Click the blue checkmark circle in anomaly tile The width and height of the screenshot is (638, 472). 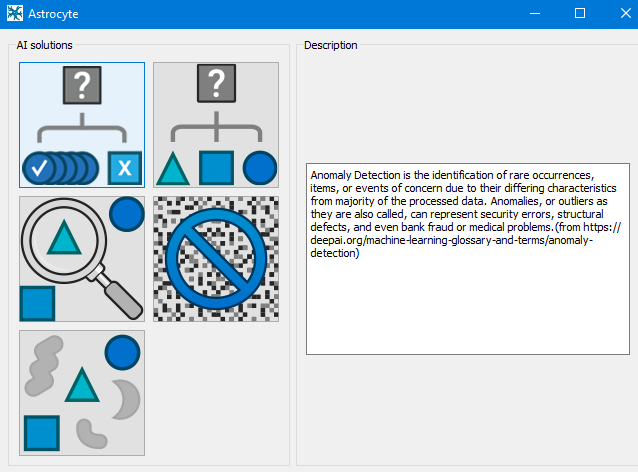tap(40, 169)
